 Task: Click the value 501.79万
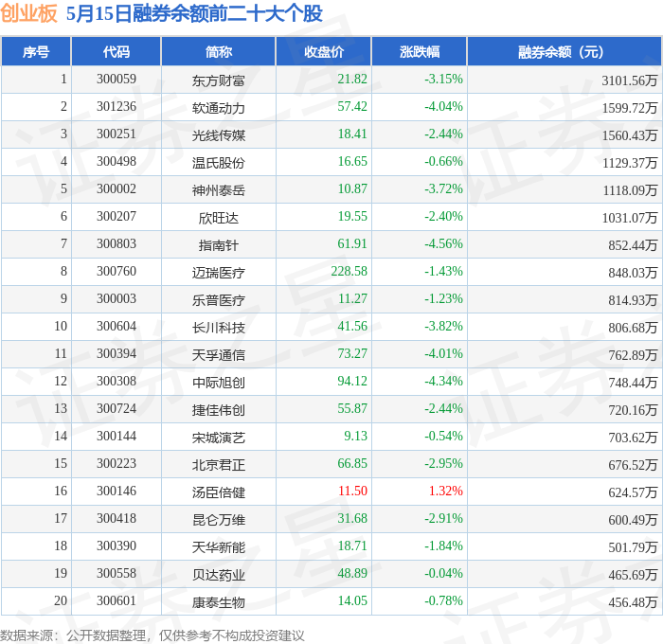pos(633,547)
